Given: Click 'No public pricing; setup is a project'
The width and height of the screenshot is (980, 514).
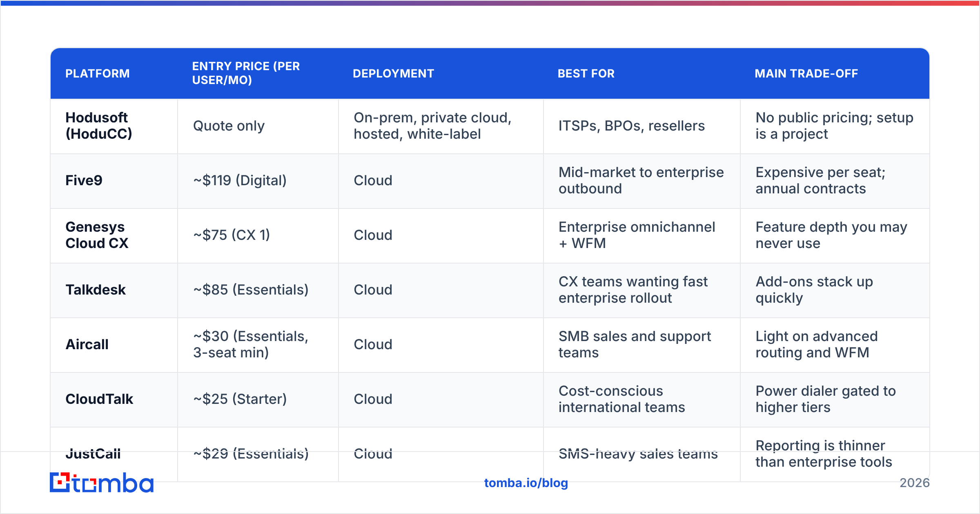Looking at the screenshot, I should point(835,126).
